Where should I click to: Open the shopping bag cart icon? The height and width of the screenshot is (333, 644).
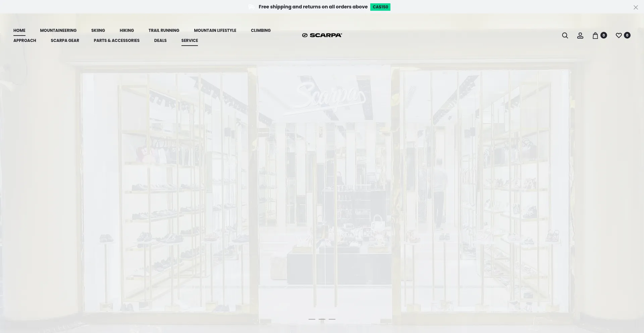595,36
